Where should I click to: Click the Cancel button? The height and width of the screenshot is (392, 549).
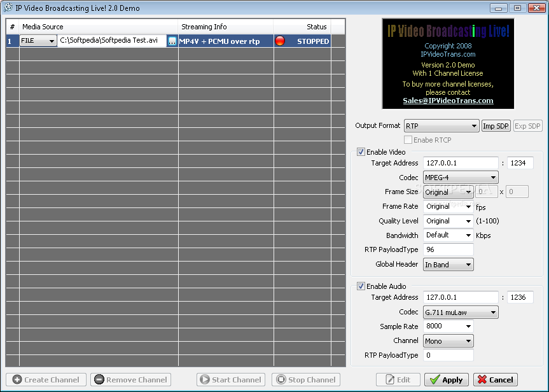point(496,380)
